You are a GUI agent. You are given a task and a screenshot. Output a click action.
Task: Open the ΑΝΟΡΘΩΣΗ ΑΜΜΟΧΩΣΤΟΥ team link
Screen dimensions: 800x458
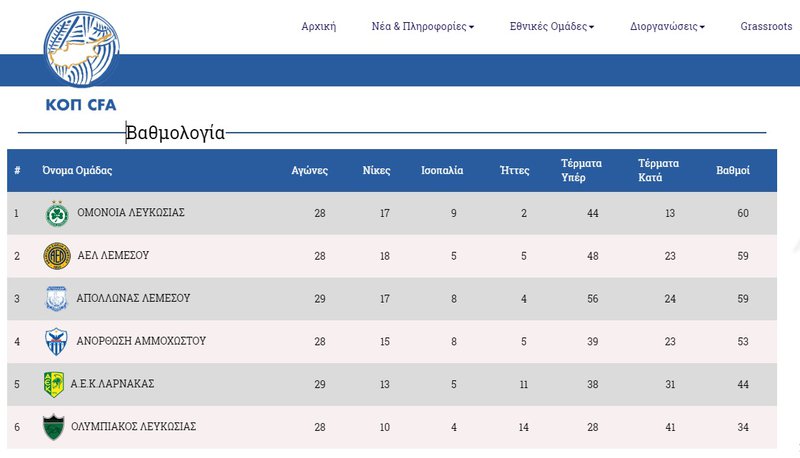(x=141, y=341)
